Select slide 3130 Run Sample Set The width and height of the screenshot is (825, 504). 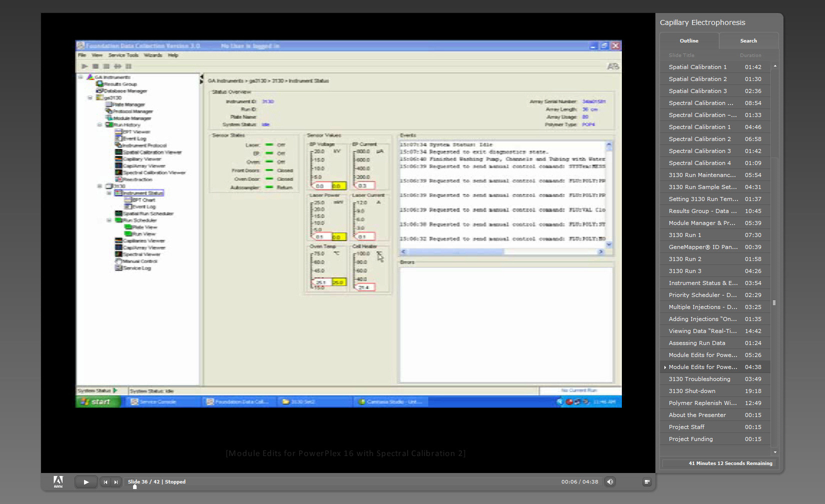tap(715, 187)
